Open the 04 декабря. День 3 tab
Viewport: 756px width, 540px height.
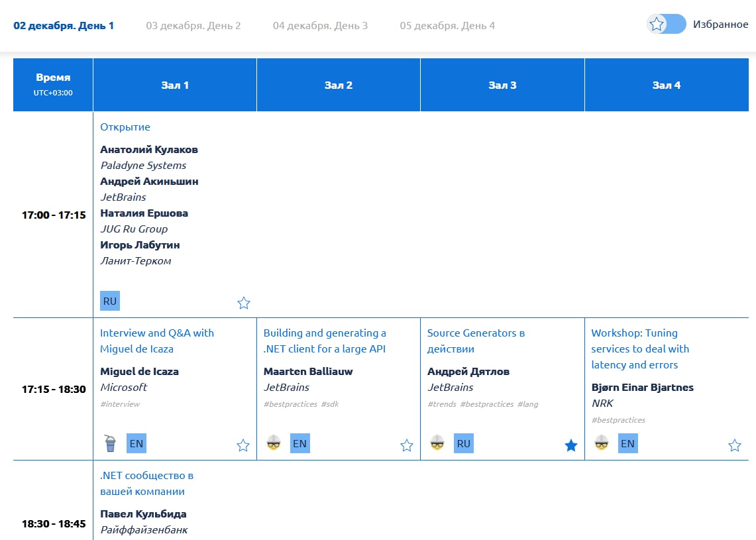coord(320,26)
